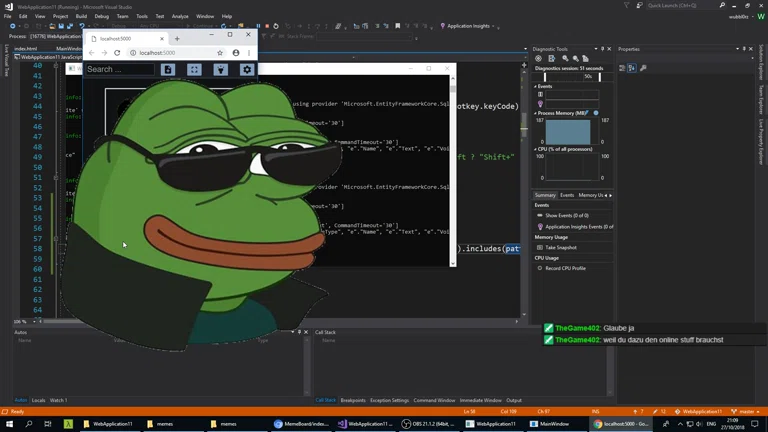Screen dimensions: 768x432
Task: Open the Analyze menu
Action: pyautogui.click(x=180, y=16)
